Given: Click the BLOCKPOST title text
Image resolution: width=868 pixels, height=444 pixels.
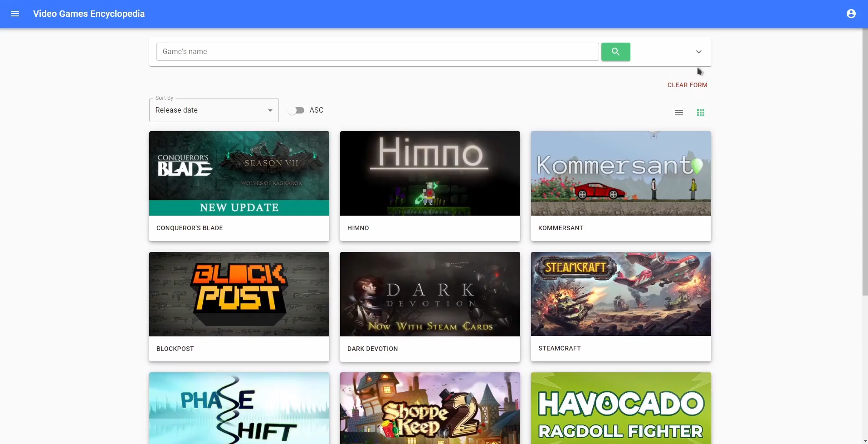Looking at the screenshot, I should 175,349.
